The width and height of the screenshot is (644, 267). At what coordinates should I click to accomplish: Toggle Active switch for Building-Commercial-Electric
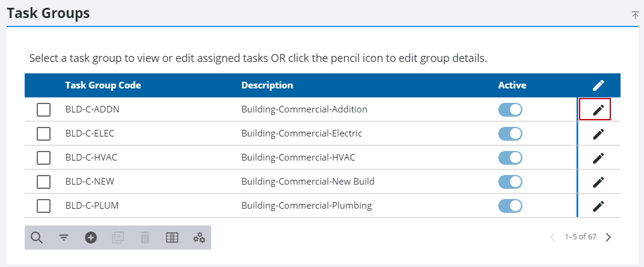[x=510, y=133]
